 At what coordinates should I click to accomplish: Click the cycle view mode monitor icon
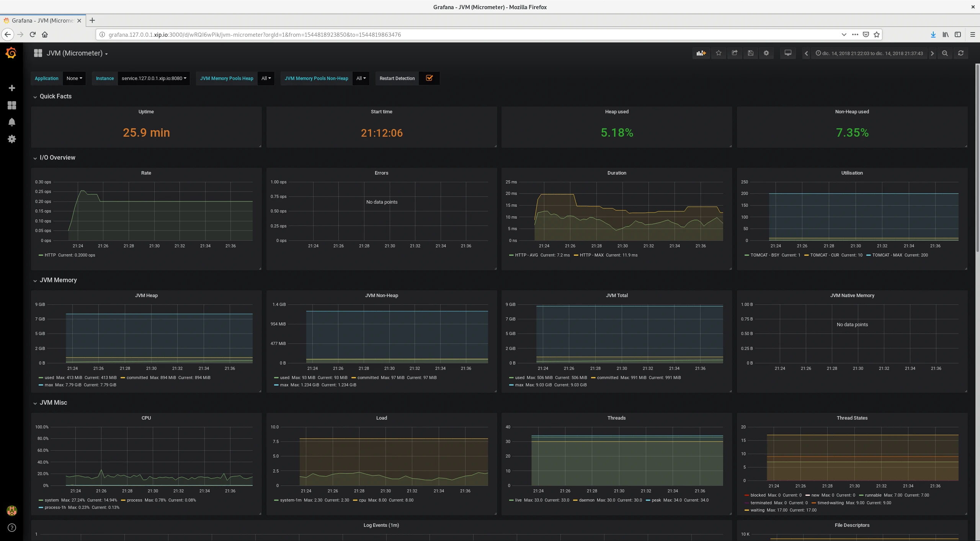click(788, 53)
